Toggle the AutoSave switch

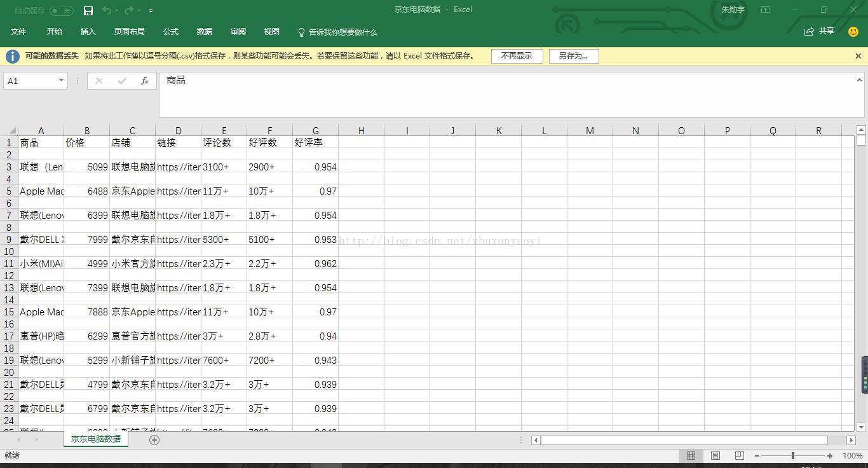(x=61, y=10)
